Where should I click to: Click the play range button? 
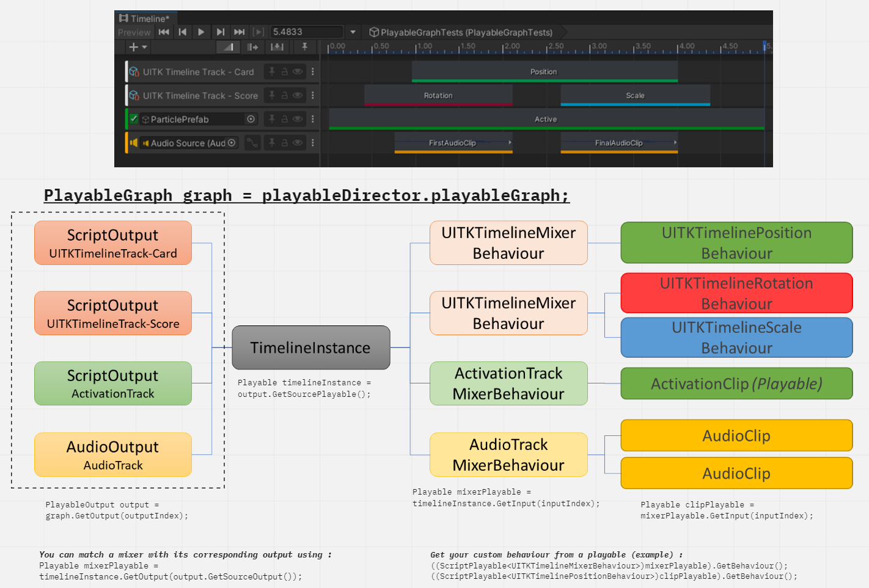[258, 32]
